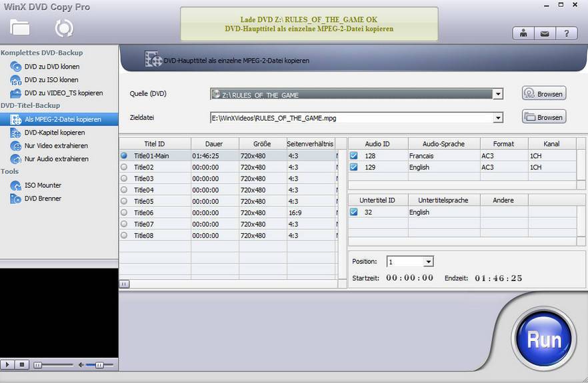Select Nur Video extrahieren mode
Image resolution: width=588 pixels, height=383 pixels.
[56, 146]
